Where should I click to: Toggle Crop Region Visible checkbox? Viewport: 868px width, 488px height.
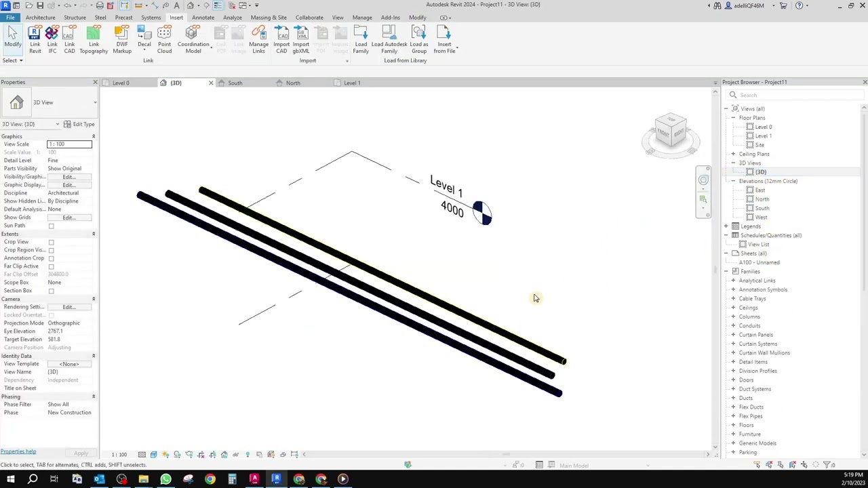(x=51, y=250)
